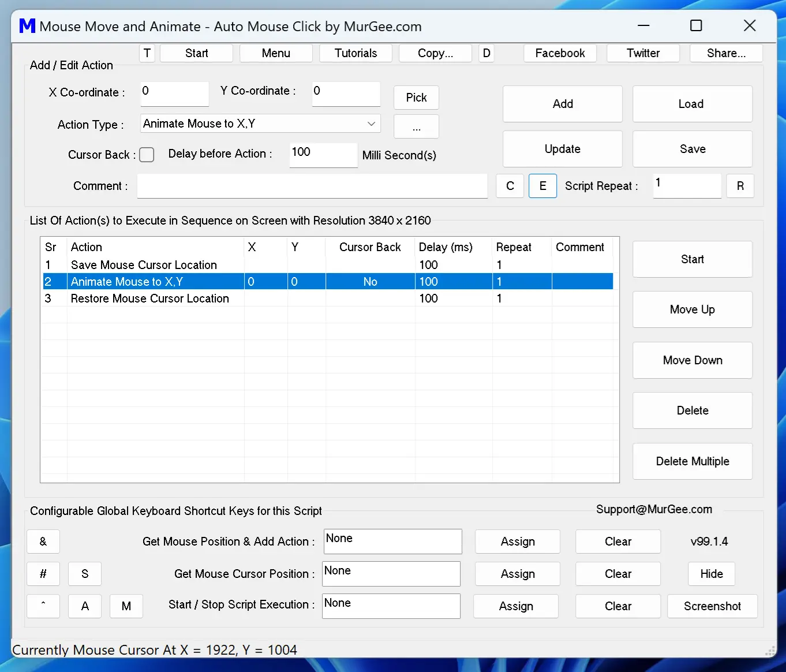Image resolution: width=786 pixels, height=672 pixels.
Task: Click the Pick button for coordinates
Action: pyautogui.click(x=416, y=97)
